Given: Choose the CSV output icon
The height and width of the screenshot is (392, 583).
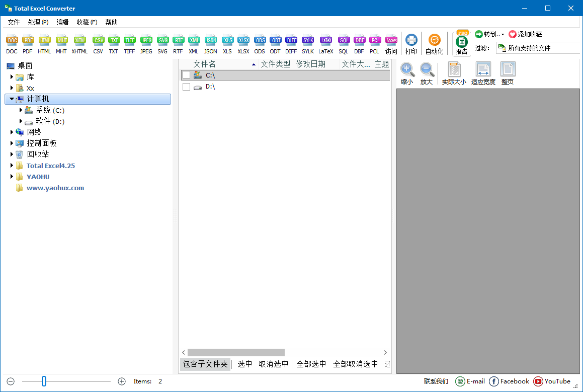Looking at the screenshot, I should tap(99, 41).
